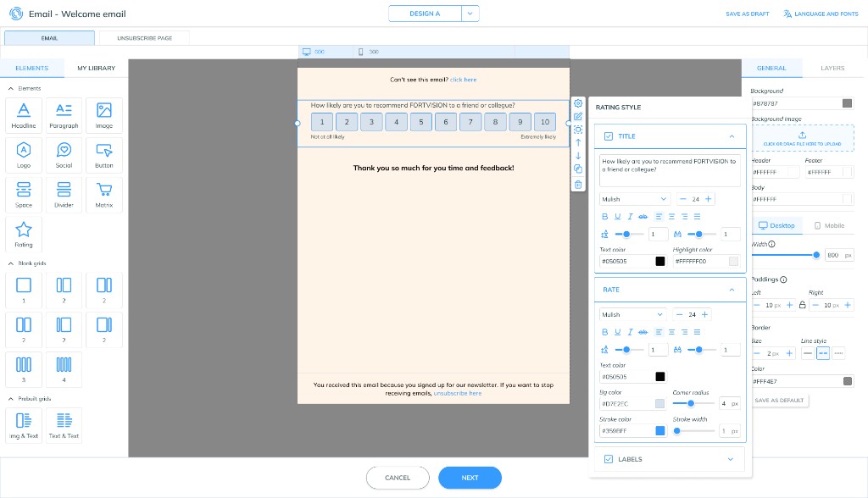Toggle the padding lock icon
The width and height of the screenshot is (868, 498).
(802, 305)
